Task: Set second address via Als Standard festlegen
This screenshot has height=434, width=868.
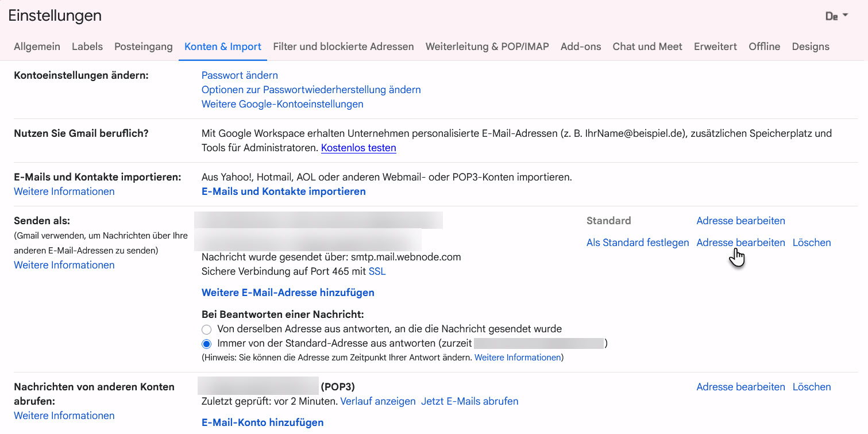Action: (x=638, y=243)
